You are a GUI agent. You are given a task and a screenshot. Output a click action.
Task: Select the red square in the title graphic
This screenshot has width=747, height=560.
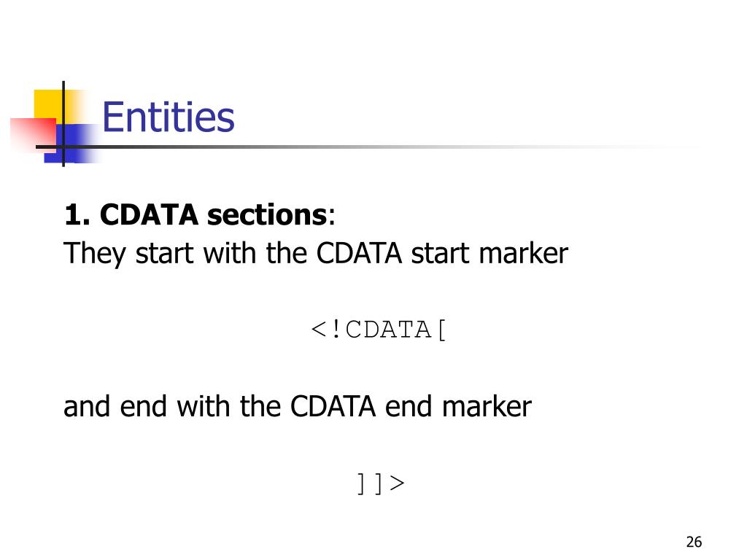click(x=34, y=135)
